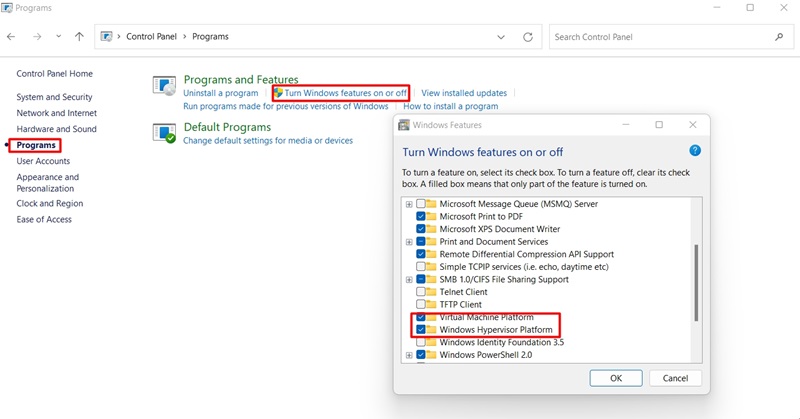Enable Simple TCPIP services checkbox

pyautogui.click(x=421, y=266)
